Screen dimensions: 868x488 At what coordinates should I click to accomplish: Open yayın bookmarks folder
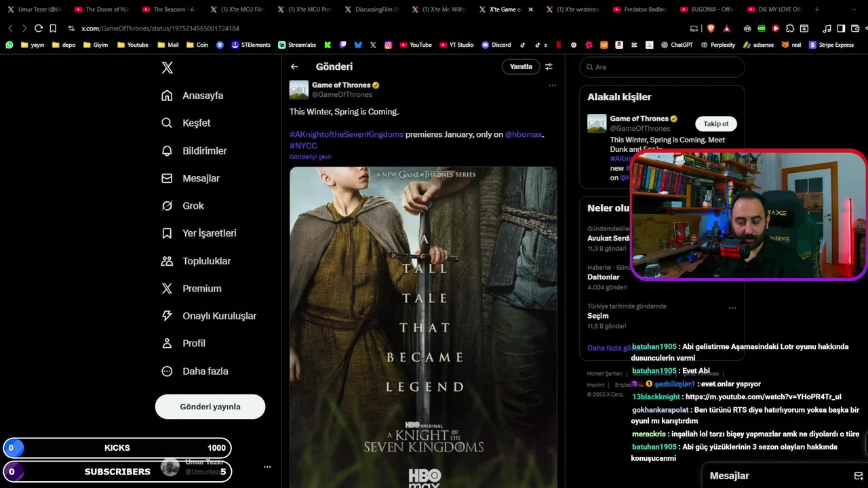[33, 45]
